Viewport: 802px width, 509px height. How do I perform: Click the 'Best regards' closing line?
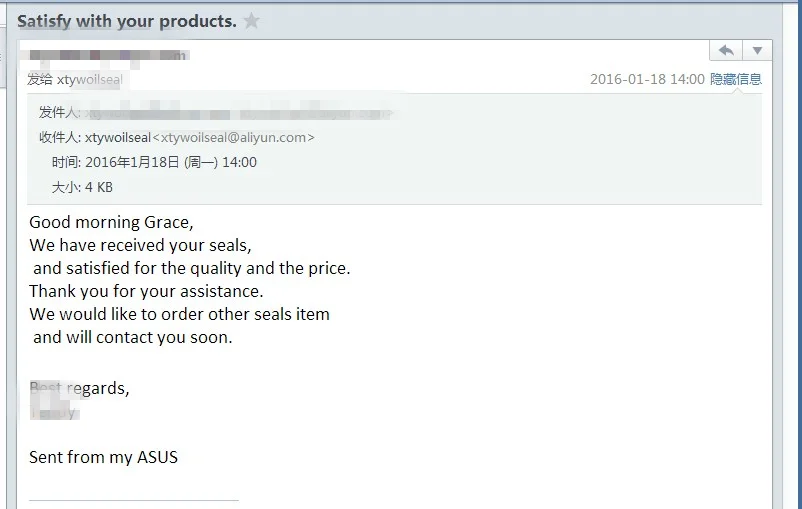79,388
